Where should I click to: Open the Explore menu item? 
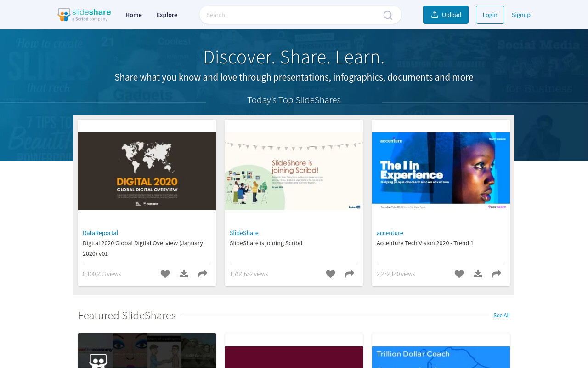pos(167,15)
